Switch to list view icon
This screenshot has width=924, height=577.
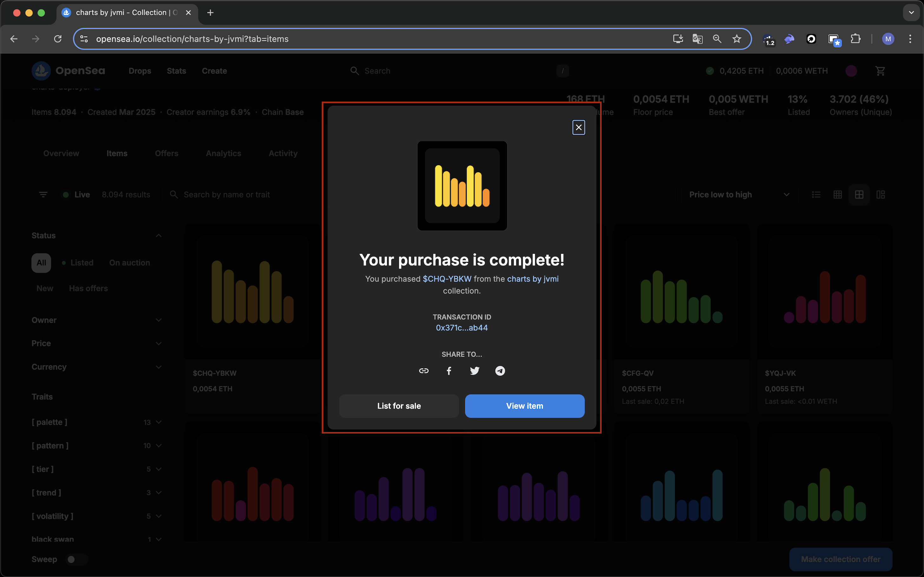(x=816, y=195)
